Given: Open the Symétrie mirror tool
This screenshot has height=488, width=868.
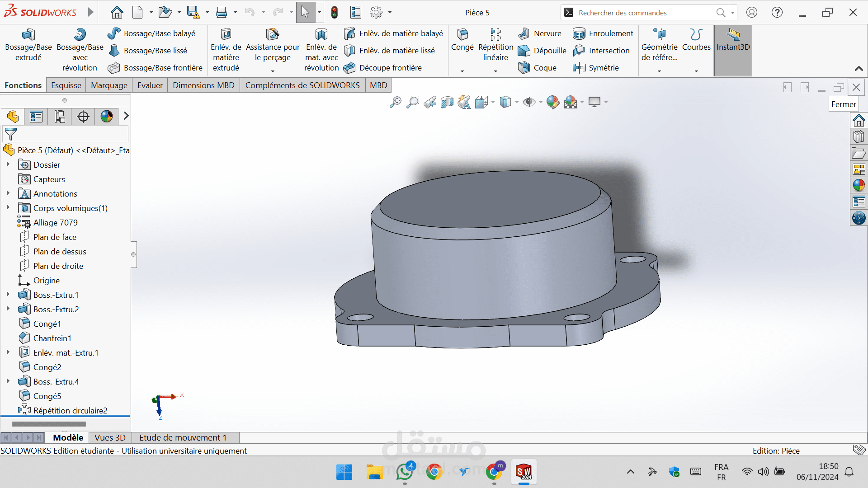Looking at the screenshot, I should (596, 68).
